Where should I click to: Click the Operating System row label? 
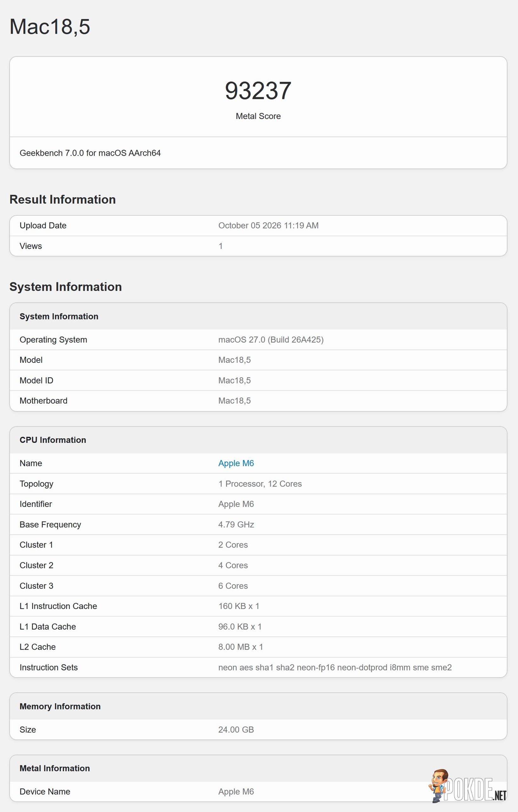pyautogui.click(x=53, y=340)
